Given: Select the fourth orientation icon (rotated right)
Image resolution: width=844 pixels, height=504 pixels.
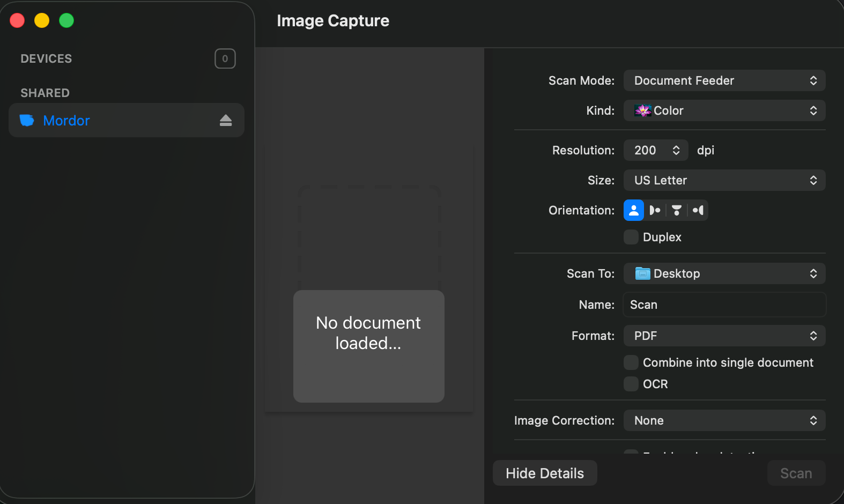Looking at the screenshot, I should 698,210.
